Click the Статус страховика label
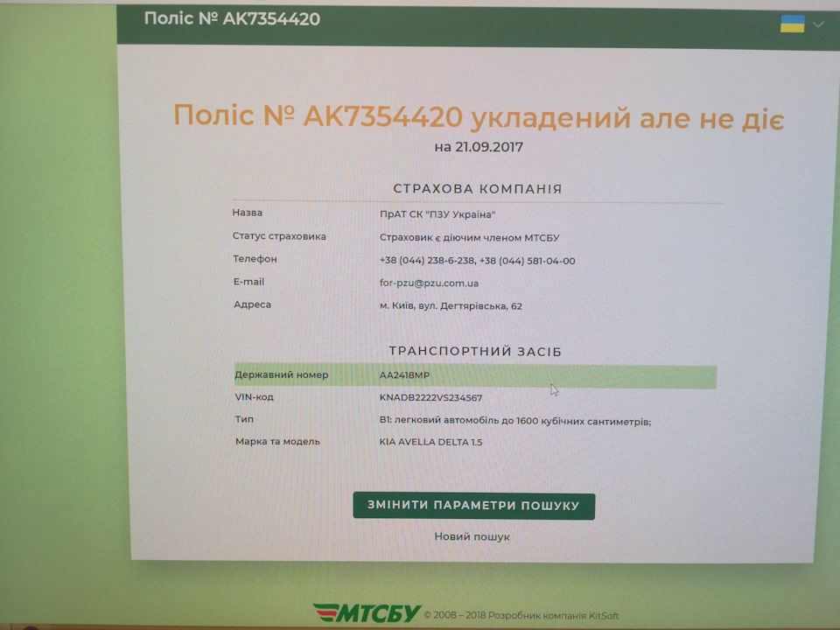Screen dimensions: 840x630 pos(279,236)
